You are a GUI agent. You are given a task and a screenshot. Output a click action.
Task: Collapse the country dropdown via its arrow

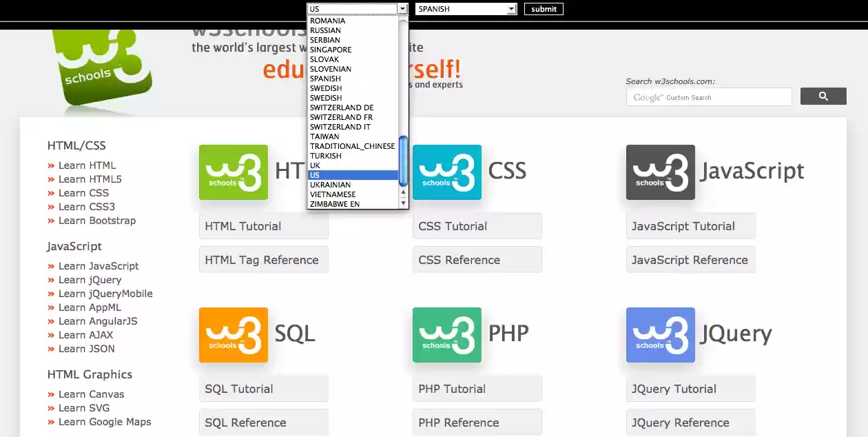(403, 9)
